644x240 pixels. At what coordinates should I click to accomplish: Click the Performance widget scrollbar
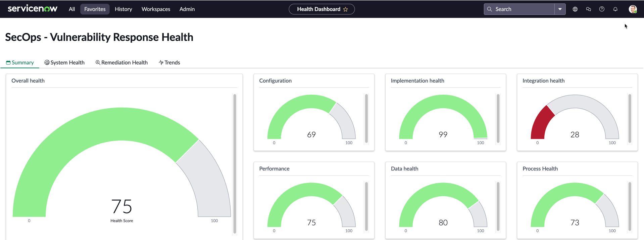[366, 206]
